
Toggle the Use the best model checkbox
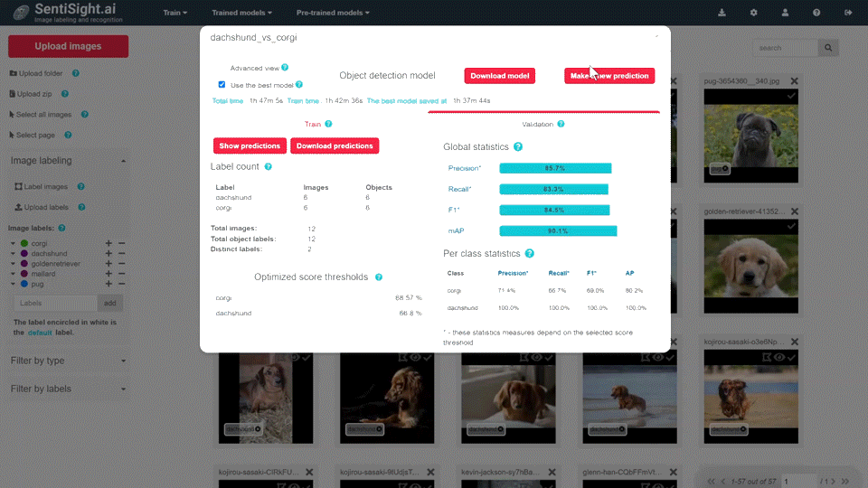222,85
